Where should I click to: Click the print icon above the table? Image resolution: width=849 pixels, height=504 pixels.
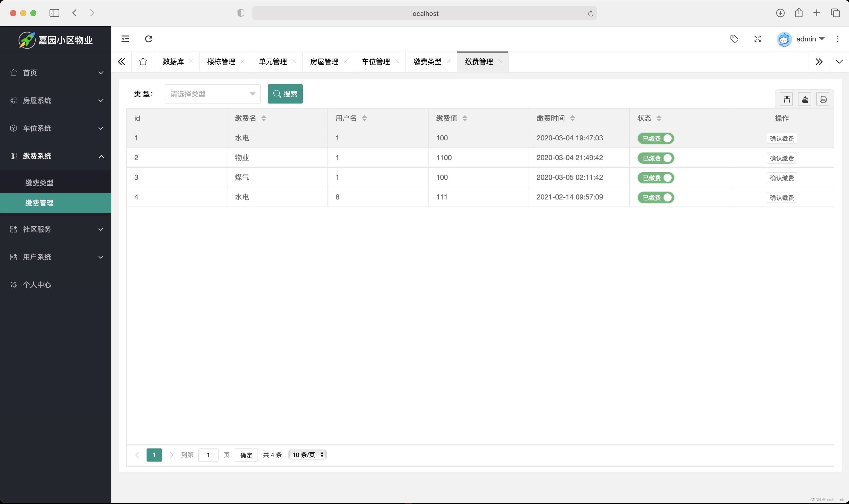(823, 99)
